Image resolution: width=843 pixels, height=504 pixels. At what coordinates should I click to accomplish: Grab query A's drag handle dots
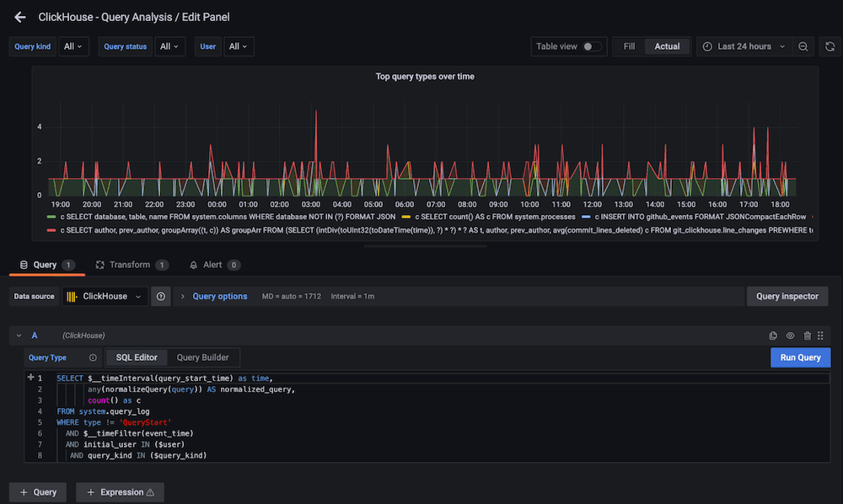coord(819,335)
